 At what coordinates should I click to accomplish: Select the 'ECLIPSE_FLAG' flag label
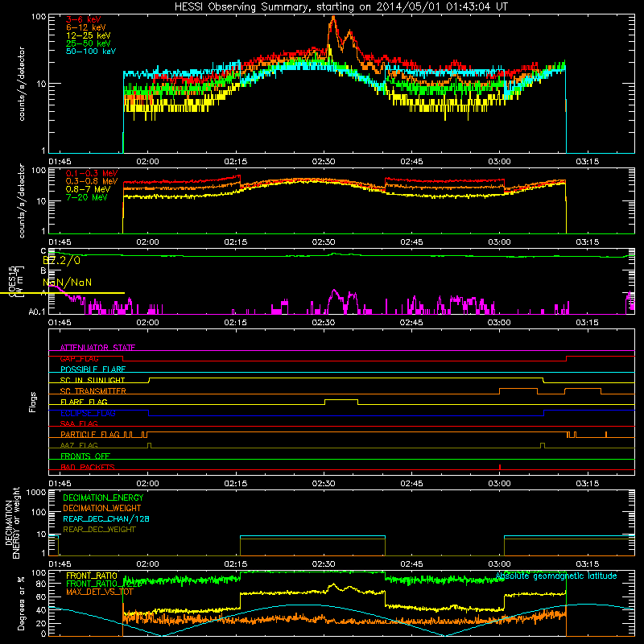tap(88, 413)
